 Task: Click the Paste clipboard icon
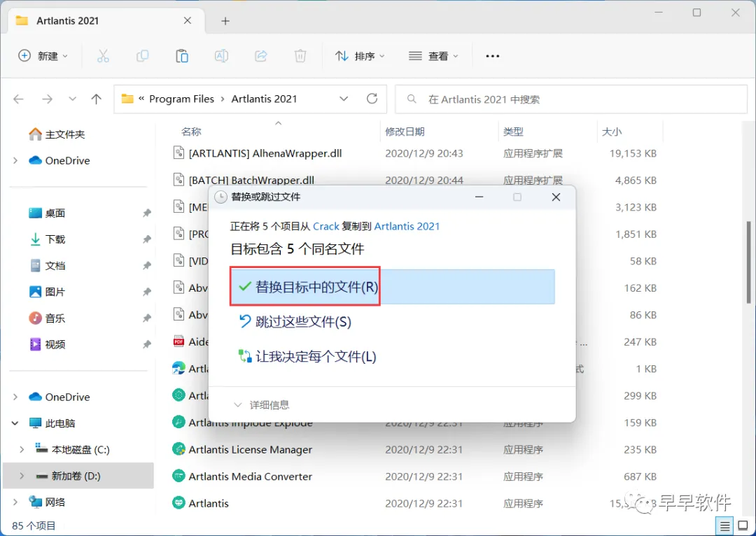[182, 56]
